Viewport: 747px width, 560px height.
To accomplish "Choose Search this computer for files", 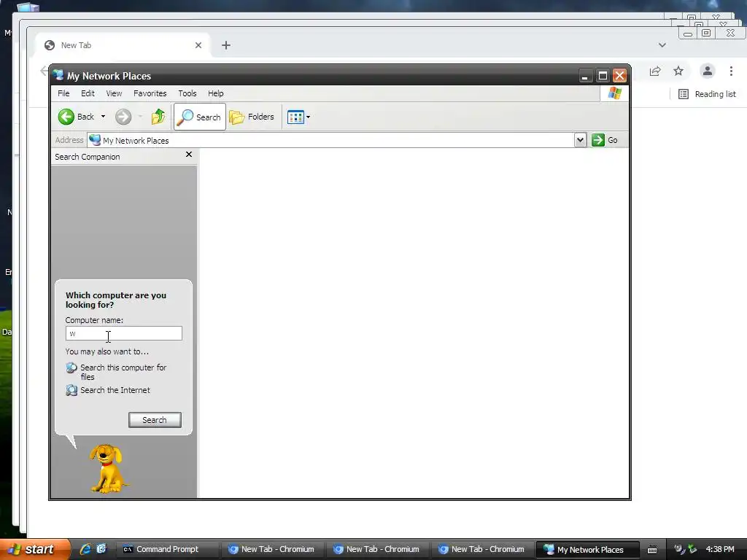I will coord(123,372).
